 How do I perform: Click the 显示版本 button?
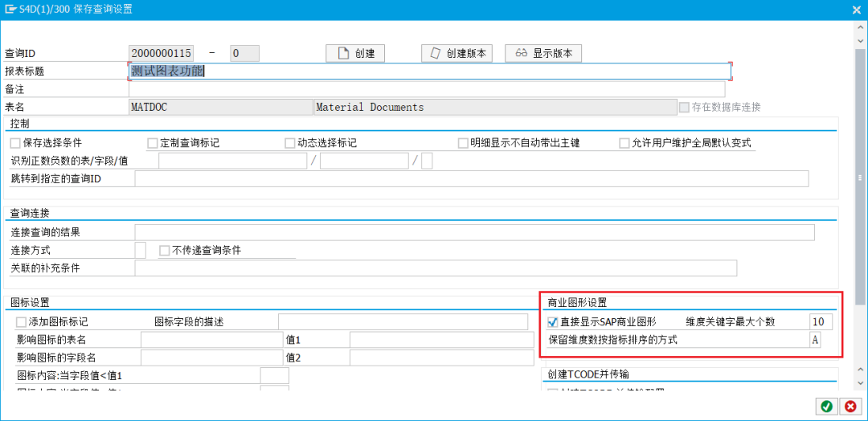click(x=543, y=54)
